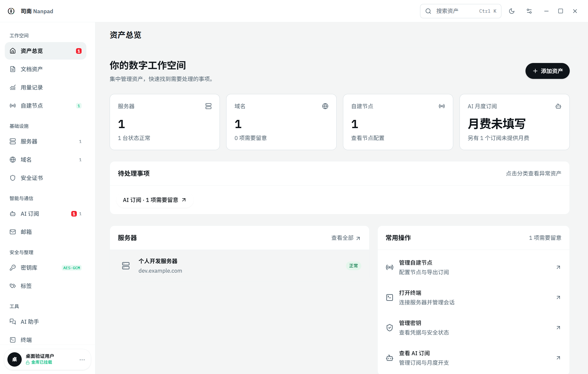Image resolution: width=588 pixels, height=374 pixels.
Task: Select 资产总览 in sidebar
Action: click(46, 51)
